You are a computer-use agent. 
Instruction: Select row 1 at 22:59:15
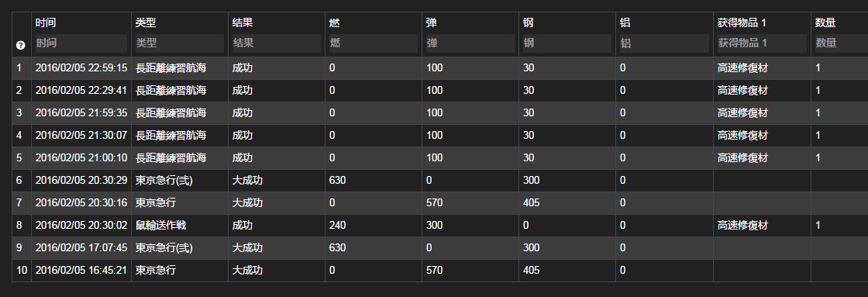440,68
